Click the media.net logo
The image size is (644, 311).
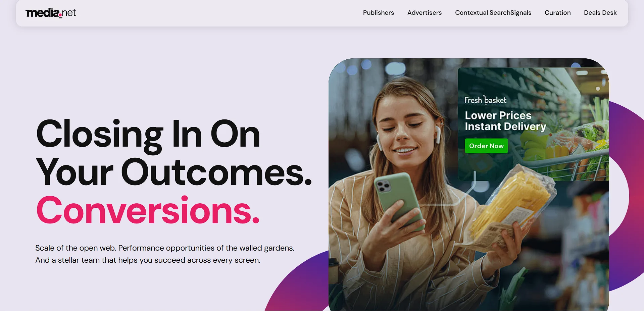[x=51, y=13]
